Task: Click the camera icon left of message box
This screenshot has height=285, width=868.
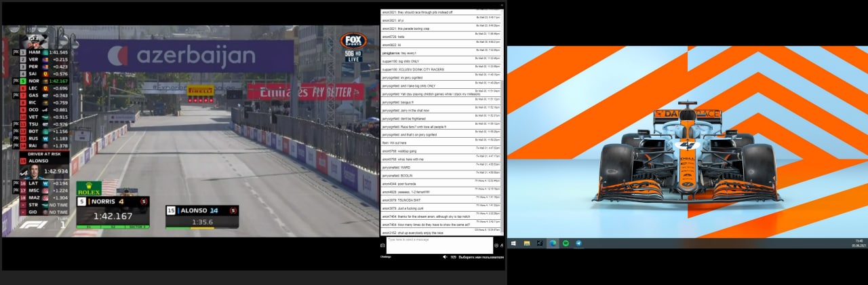Action: (382, 246)
